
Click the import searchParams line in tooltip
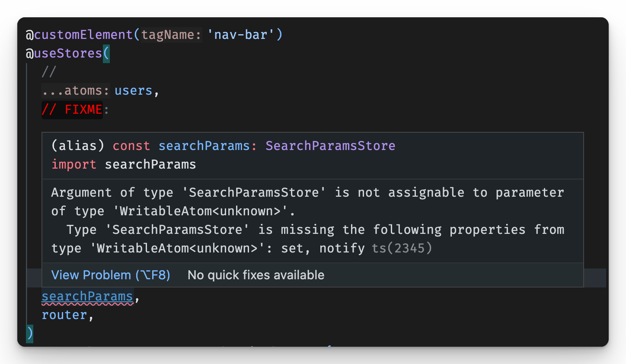pyautogui.click(x=124, y=164)
